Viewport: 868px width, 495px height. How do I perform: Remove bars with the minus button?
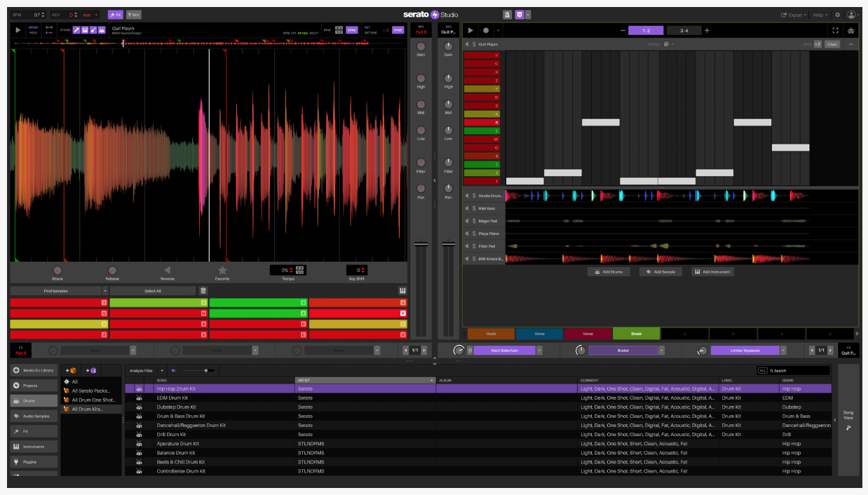pos(623,30)
